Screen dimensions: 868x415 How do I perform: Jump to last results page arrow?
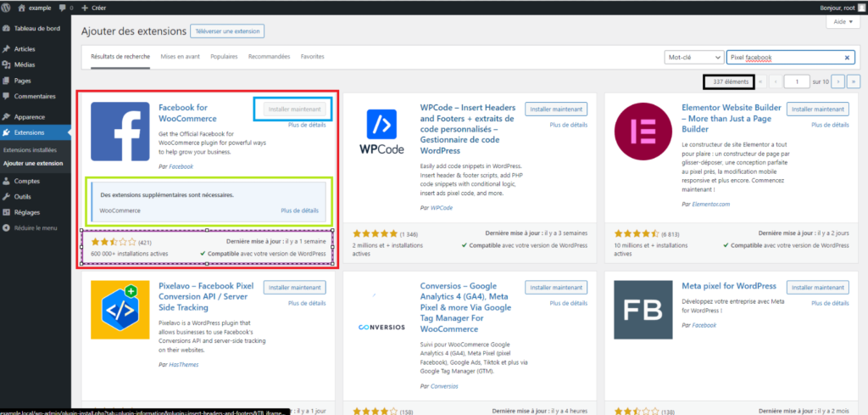(x=854, y=81)
